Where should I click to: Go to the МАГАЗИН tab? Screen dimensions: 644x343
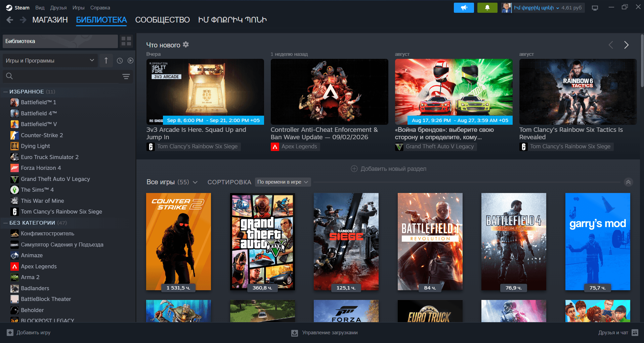point(50,20)
